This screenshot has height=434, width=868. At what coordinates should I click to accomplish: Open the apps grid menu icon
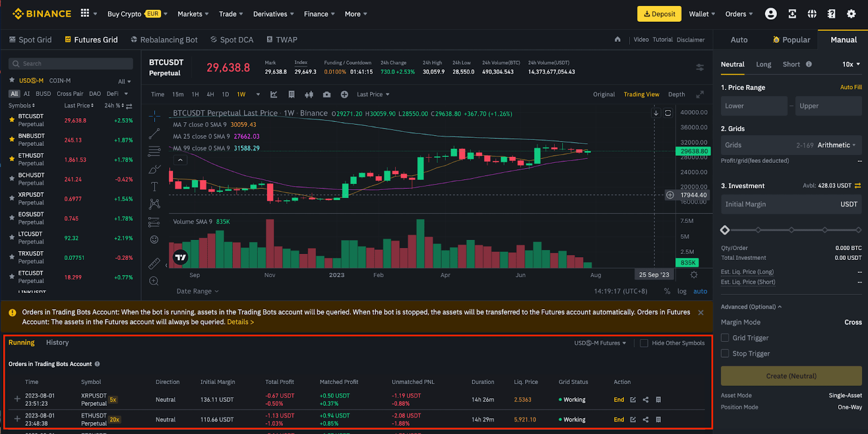point(85,13)
